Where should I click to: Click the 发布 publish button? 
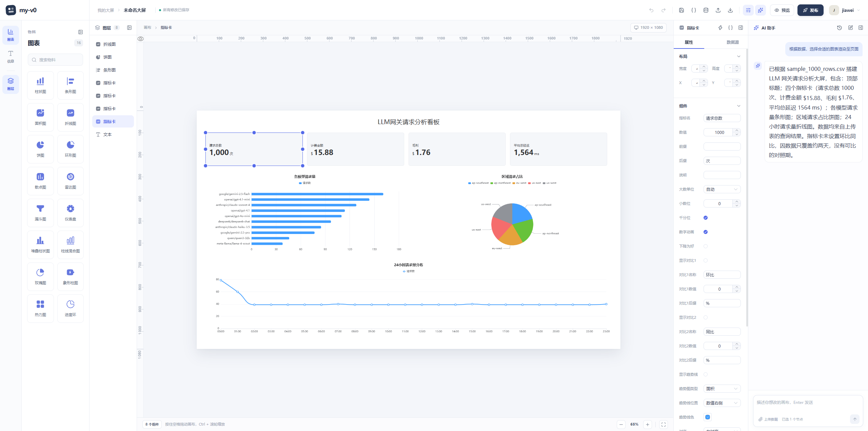(x=810, y=10)
